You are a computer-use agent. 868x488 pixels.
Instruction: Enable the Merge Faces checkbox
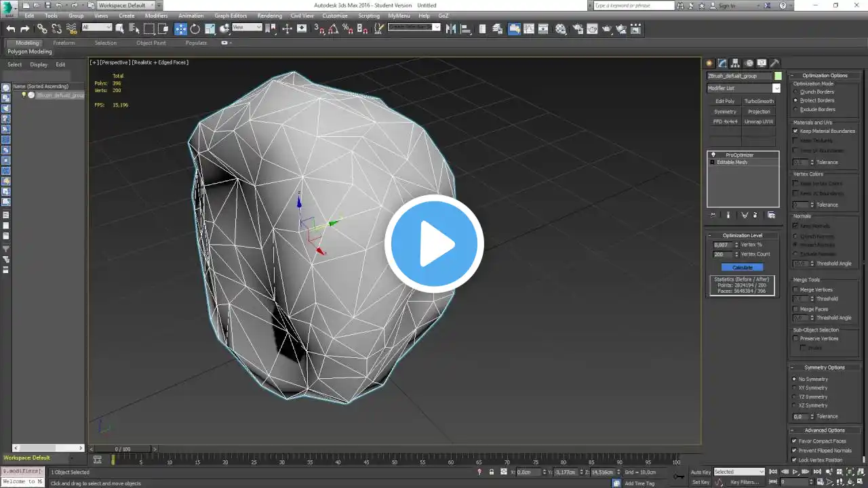pos(795,309)
